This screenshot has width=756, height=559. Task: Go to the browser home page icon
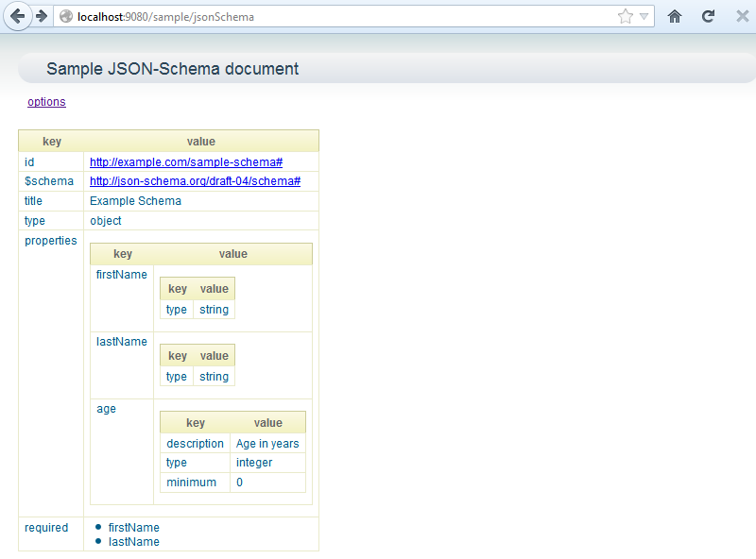675,16
